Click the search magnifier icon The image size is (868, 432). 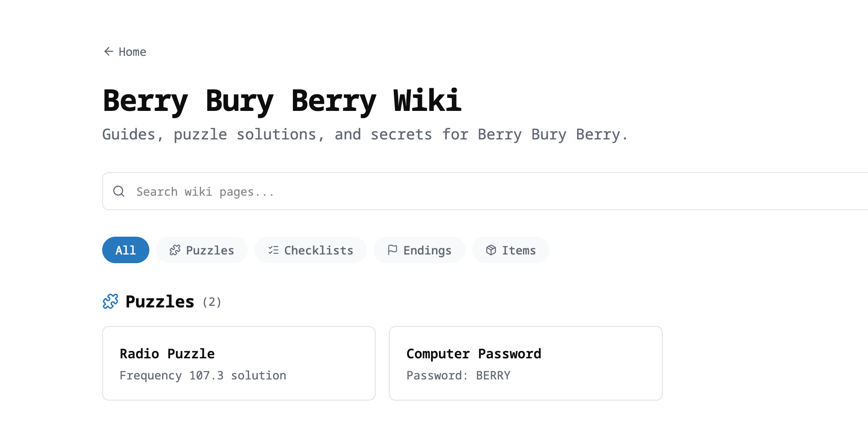coord(119,191)
